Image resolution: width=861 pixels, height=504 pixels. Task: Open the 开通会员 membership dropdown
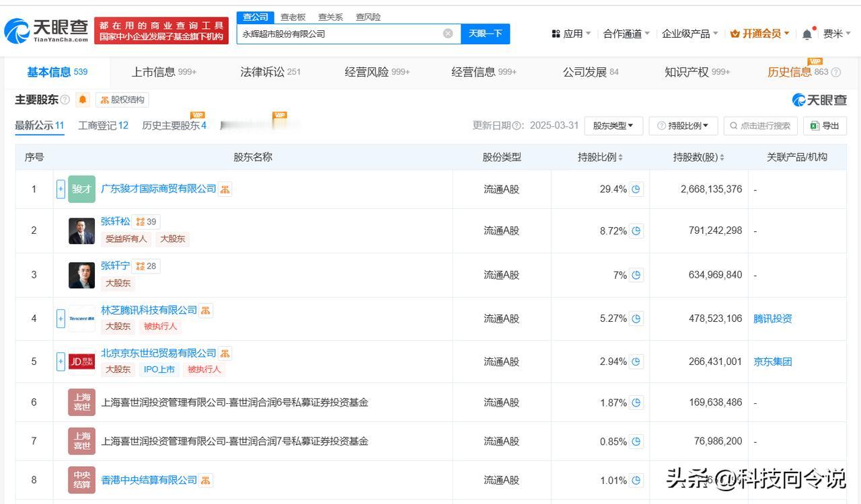click(x=759, y=34)
